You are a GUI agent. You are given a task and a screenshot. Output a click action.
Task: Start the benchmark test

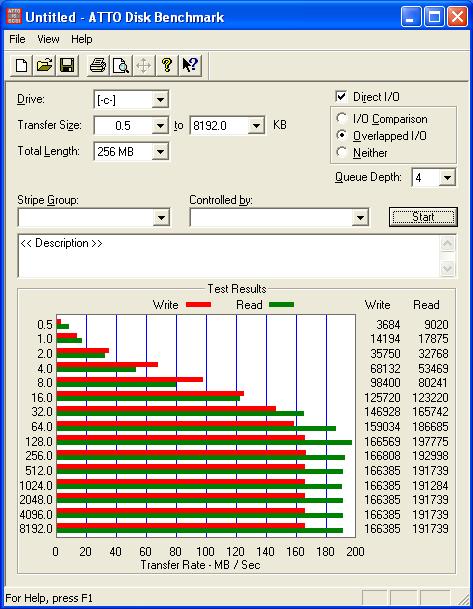(423, 217)
